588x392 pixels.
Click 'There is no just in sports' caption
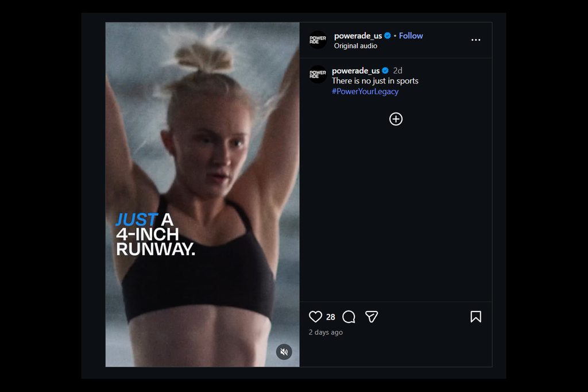pos(375,80)
